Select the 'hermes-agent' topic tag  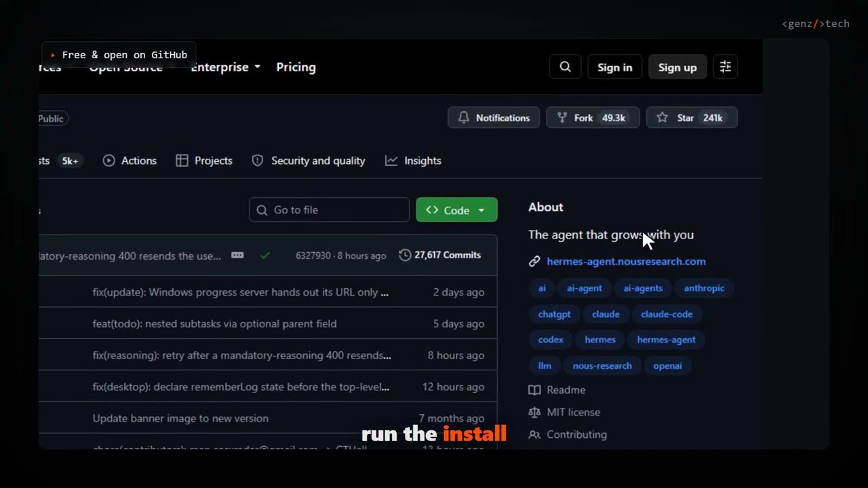tap(666, 340)
